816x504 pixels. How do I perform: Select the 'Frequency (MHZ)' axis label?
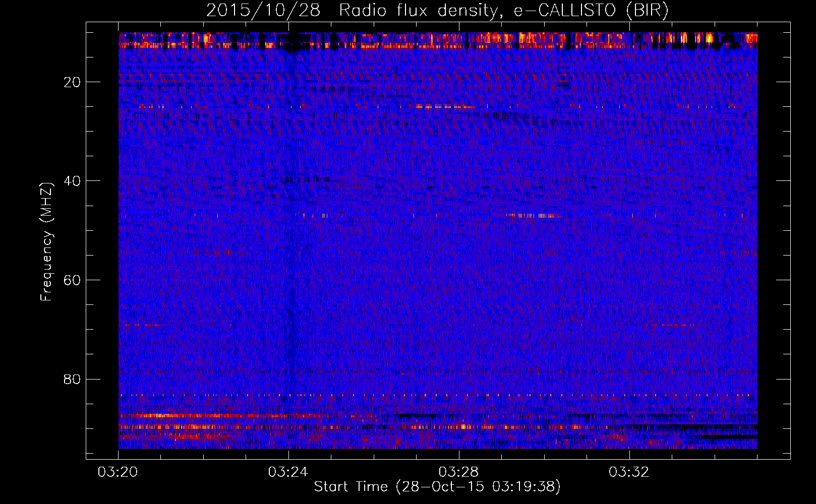(46, 242)
